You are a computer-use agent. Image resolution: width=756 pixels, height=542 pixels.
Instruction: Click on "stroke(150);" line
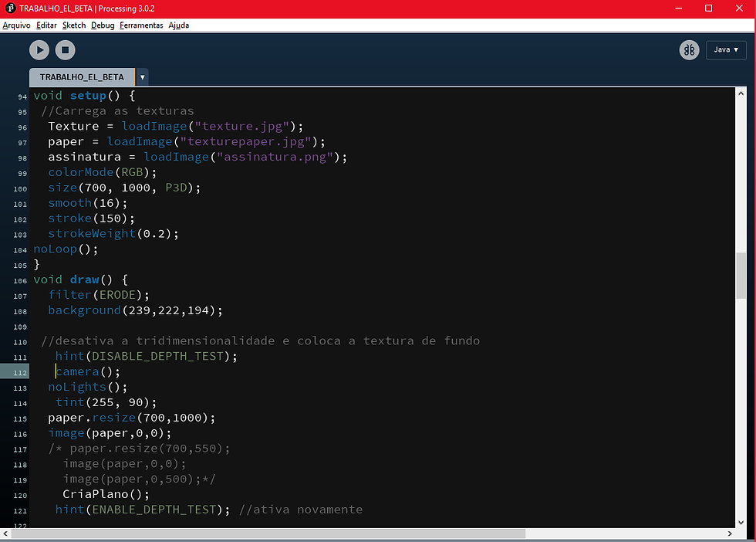pos(91,218)
